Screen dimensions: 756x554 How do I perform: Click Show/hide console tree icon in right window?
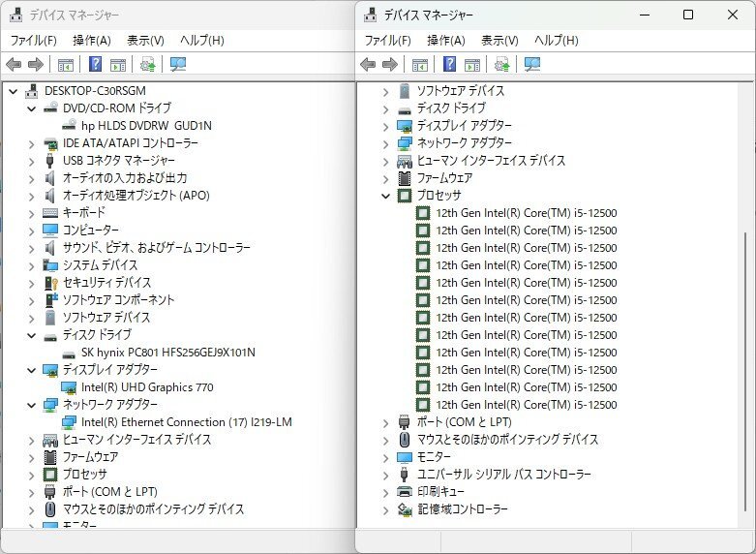[420, 64]
